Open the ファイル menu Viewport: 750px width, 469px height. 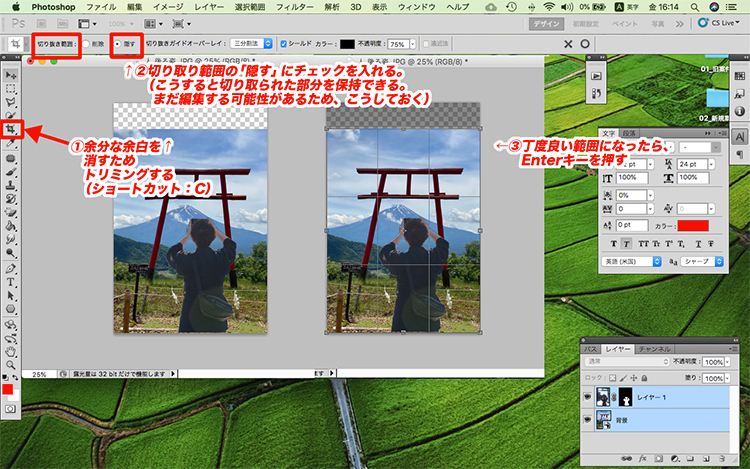coord(101,7)
